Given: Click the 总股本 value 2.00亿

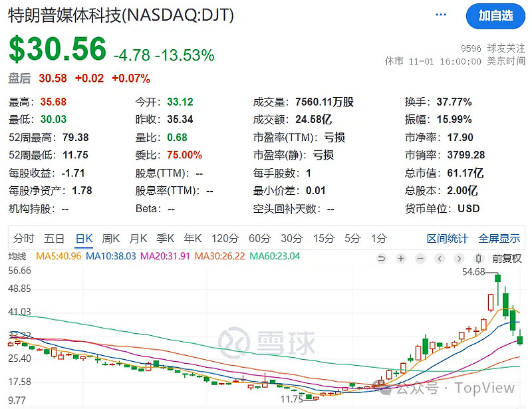Looking at the screenshot, I should click(x=462, y=191).
